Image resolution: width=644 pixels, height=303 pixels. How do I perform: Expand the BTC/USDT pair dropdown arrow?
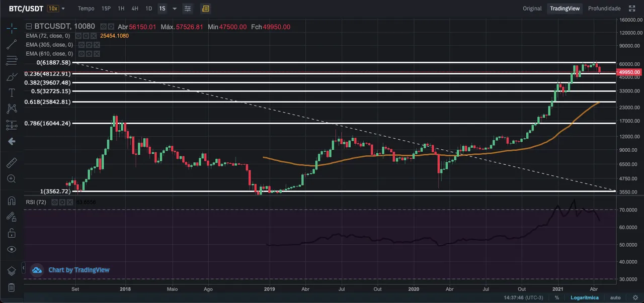click(63, 9)
